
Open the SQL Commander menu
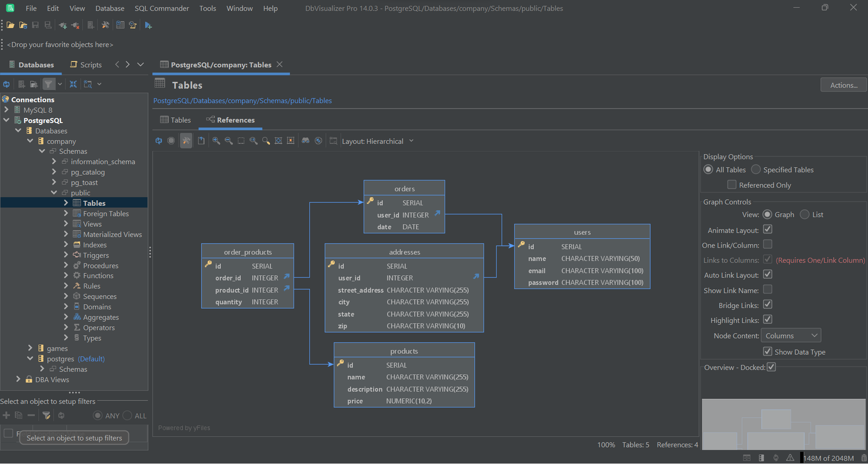[x=162, y=8]
